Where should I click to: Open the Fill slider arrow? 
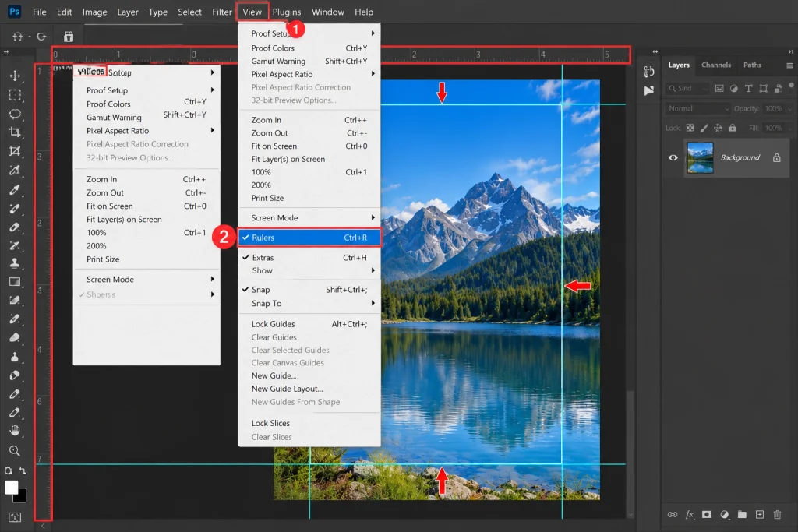coord(790,129)
